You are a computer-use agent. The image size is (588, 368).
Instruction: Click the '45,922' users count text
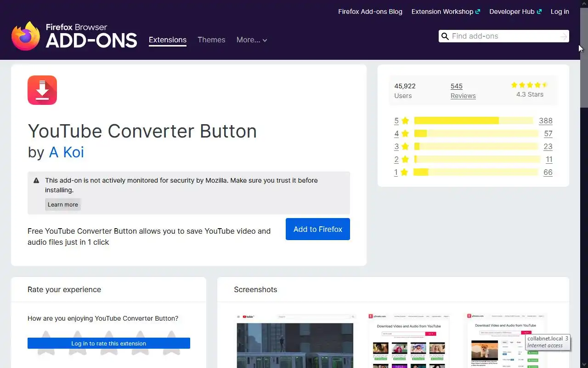coord(405,86)
